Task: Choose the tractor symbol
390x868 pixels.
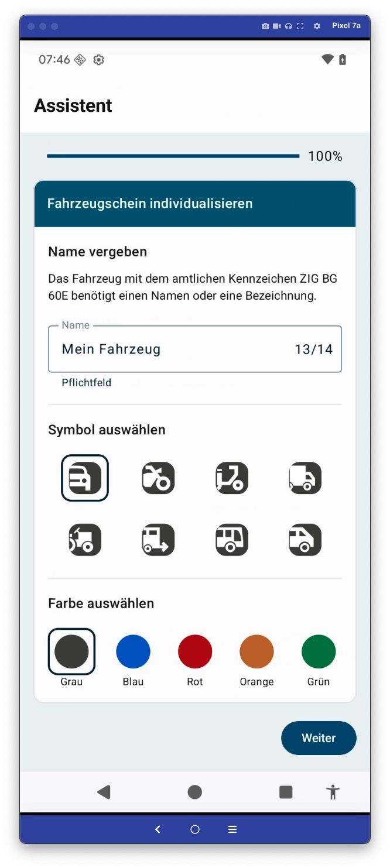Action: (85, 540)
